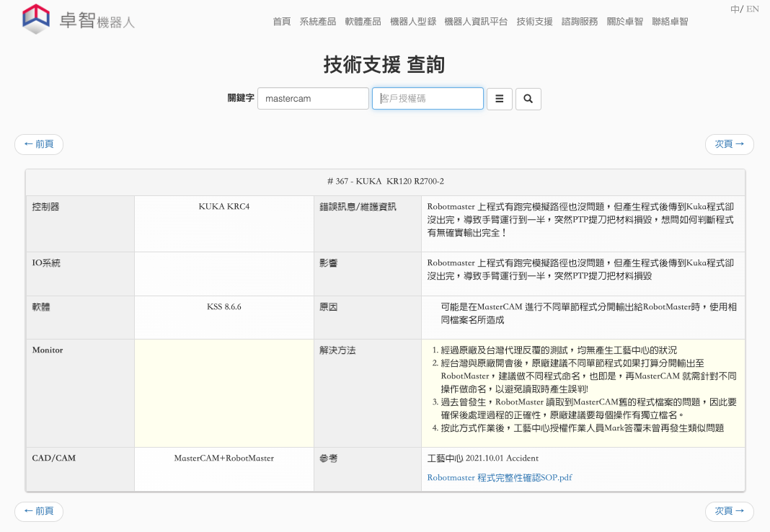Focus the 客戶授權碼 input field
Screen dimensions: 770x532
click(428, 99)
